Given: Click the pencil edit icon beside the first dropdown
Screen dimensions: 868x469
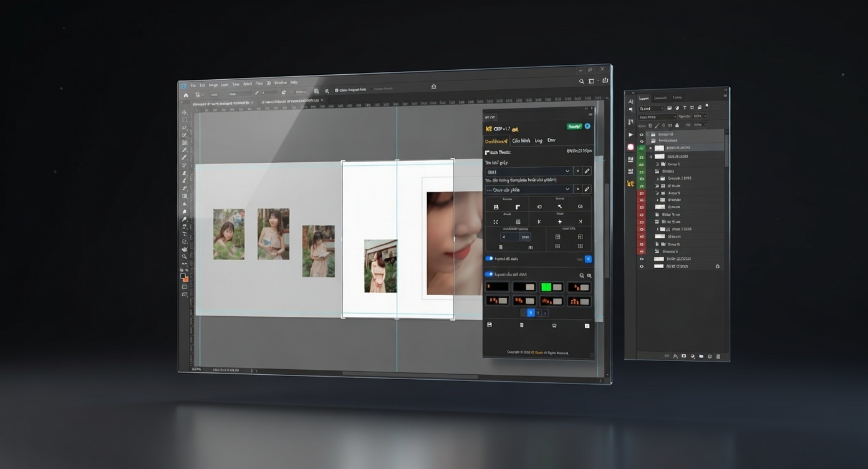Looking at the screenshot, I should point(587,171).
